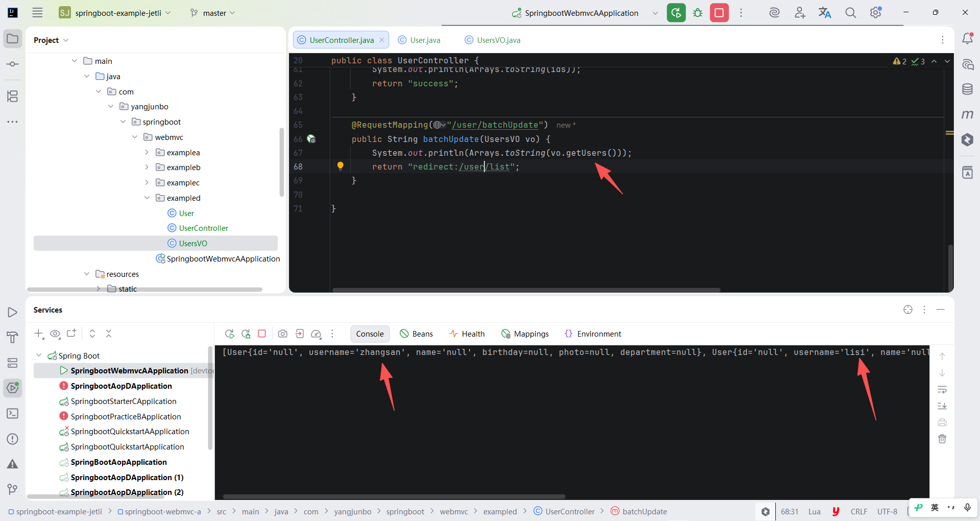Select the Console tab
The height and width of the screenshot is (521, 980).
[x=370, y=334]
